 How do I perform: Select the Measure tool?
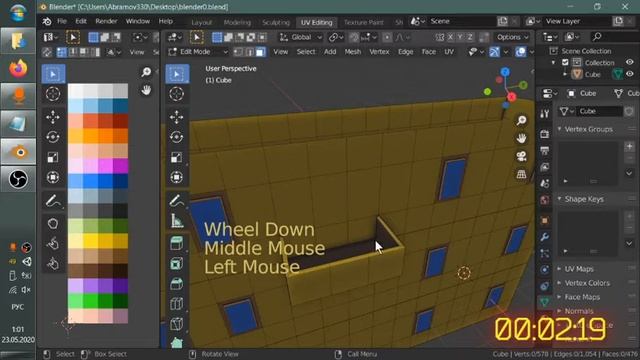(x=177, y=220)
